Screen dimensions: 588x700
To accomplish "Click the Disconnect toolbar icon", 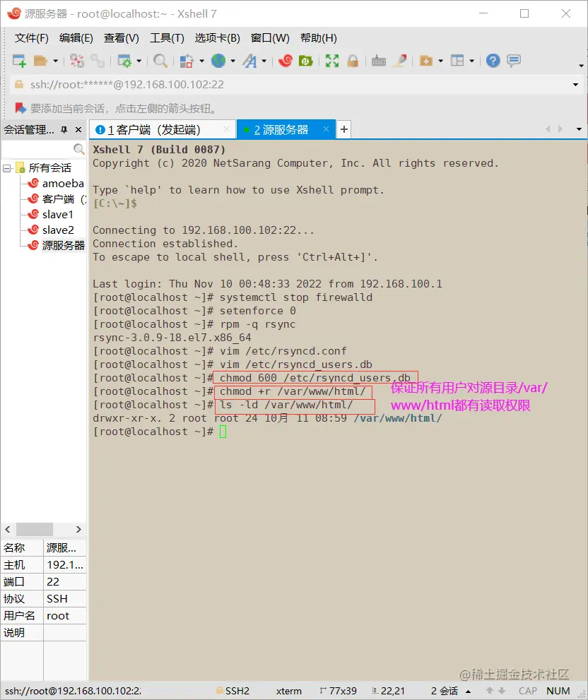I will (x=77, y=60).
